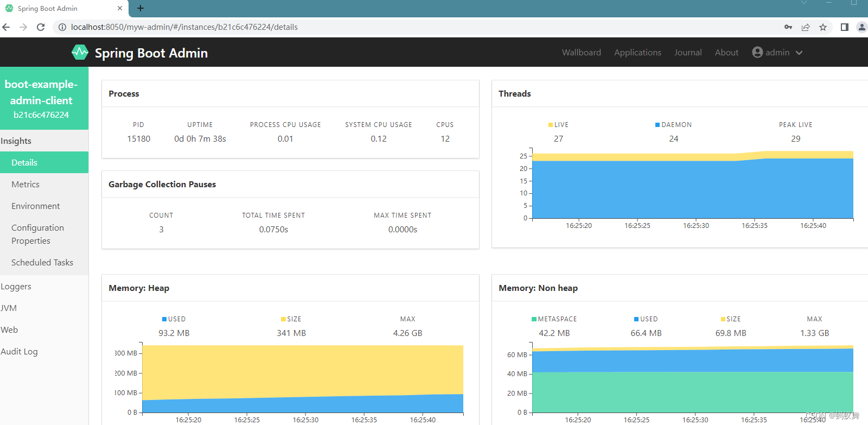Click the GC count value 3
Viewport: 868px width, 425px height.
coord(161,230)
